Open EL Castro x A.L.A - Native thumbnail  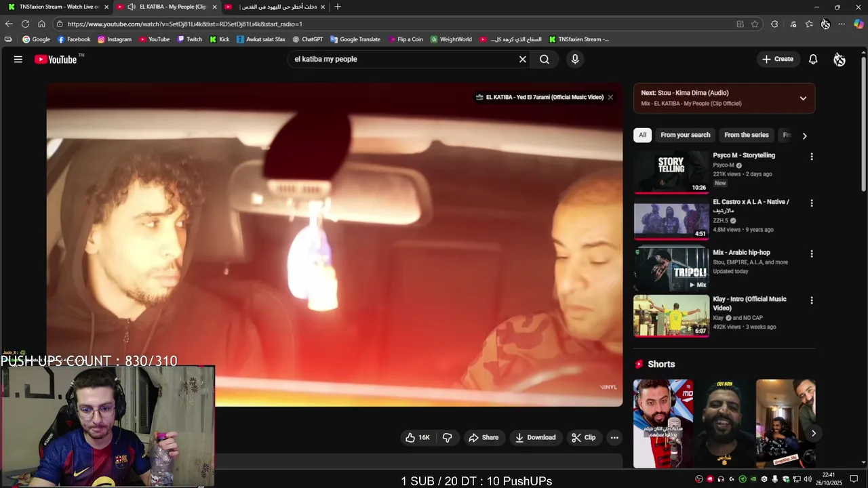coord(671,220)
